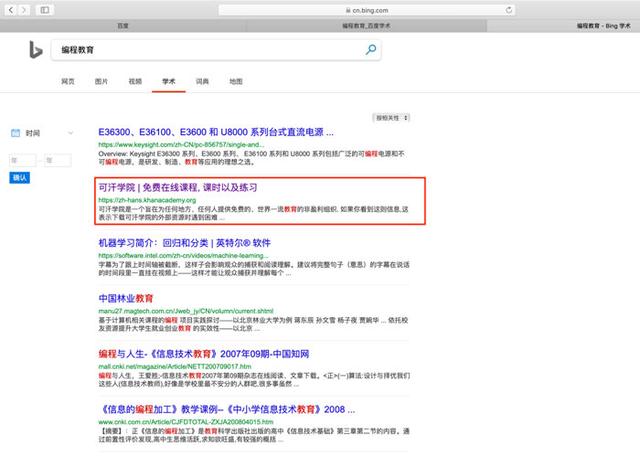Click the manu27.magtech.com.cn URL

pos(186,311)
